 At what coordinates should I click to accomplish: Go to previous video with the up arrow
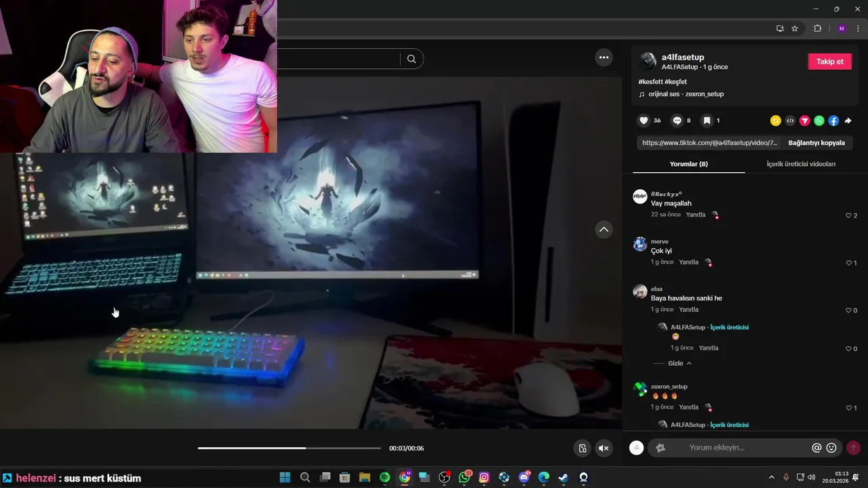pos(604,229)
